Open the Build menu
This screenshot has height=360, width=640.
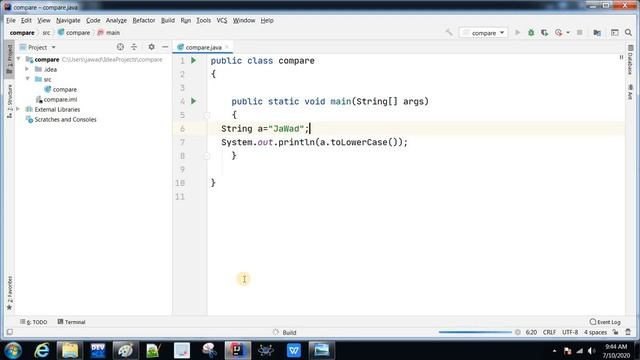tap(168, 20)
